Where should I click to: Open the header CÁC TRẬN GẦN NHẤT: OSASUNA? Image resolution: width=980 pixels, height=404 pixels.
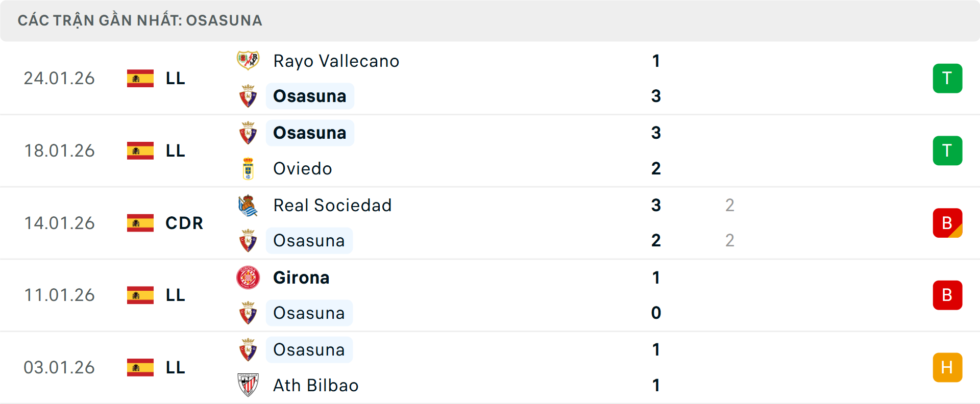point(140,20)
